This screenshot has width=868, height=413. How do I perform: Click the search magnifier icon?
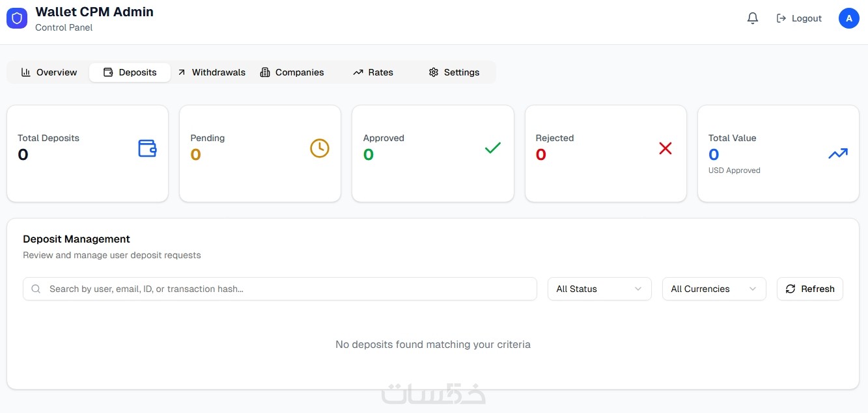[x=36, y=289]
